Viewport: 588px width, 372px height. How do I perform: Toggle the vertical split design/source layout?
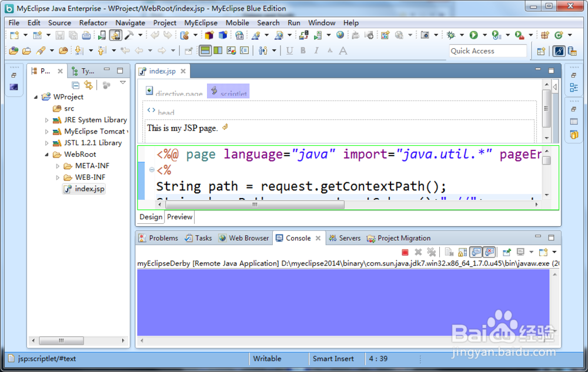tap(218, 51)
